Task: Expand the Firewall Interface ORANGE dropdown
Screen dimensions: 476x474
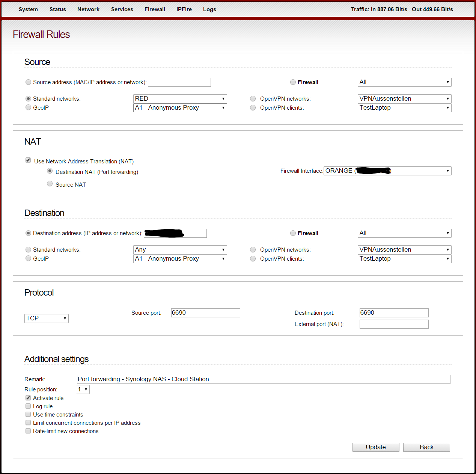Action: pos(387,171)
